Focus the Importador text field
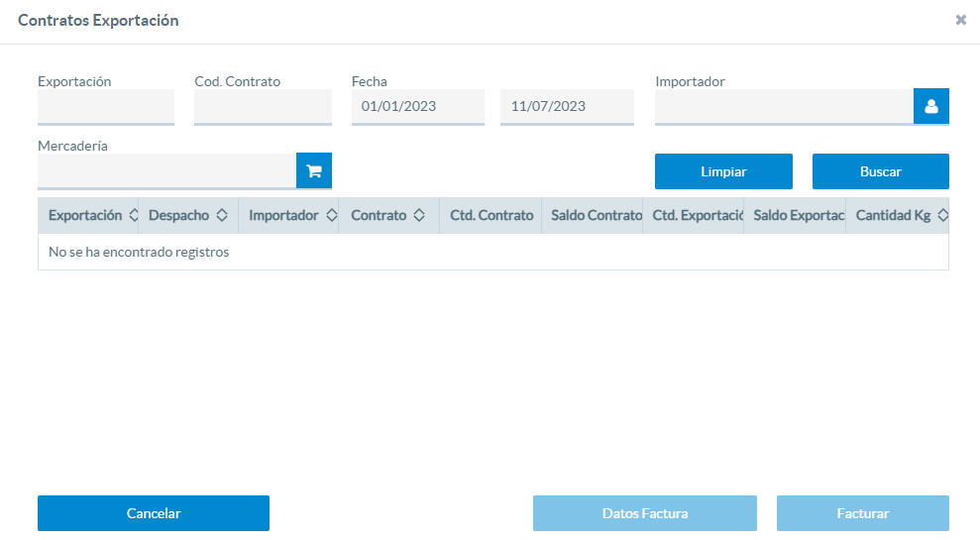This screenshot has width=980, height=540. pos(785,106)
